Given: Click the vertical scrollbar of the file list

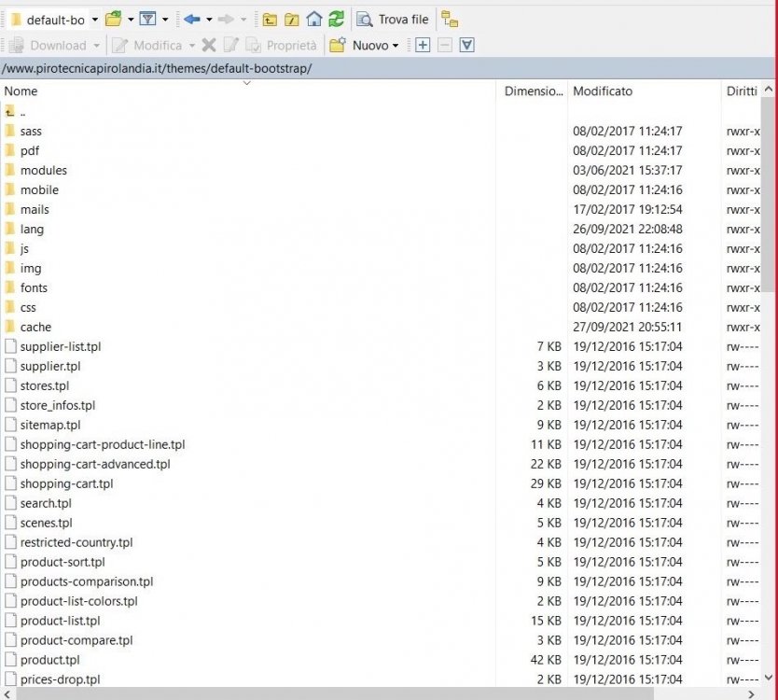Looking at the screenshot, I should coord(768,373).
